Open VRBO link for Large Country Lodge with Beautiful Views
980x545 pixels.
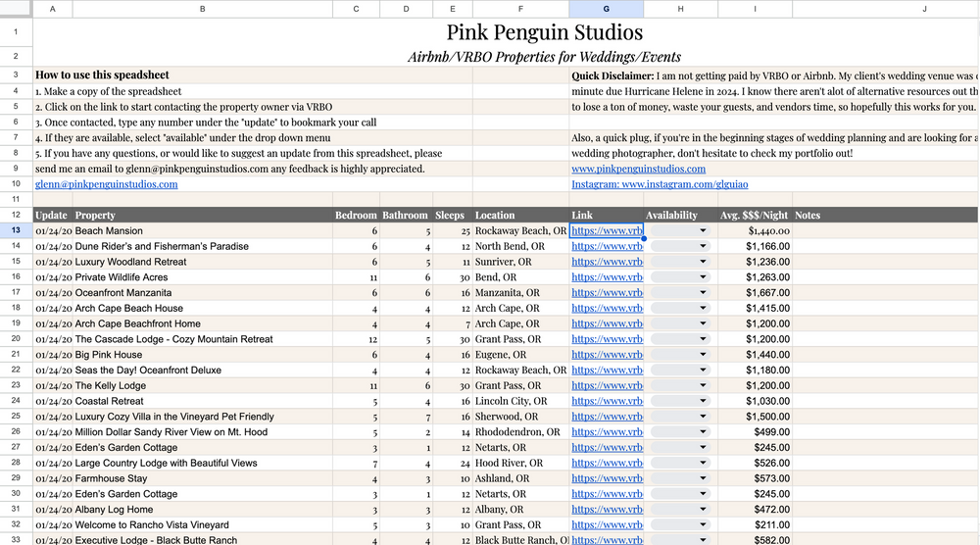tap(607, 463)
